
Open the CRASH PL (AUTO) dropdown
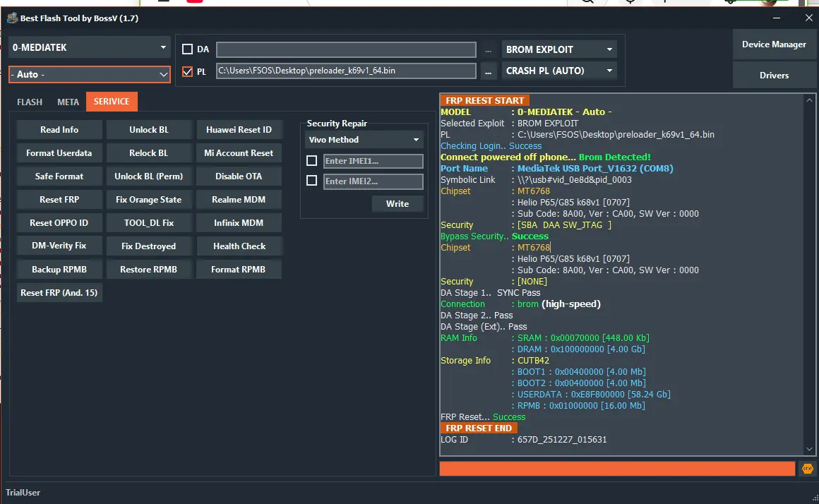(559, 71)
